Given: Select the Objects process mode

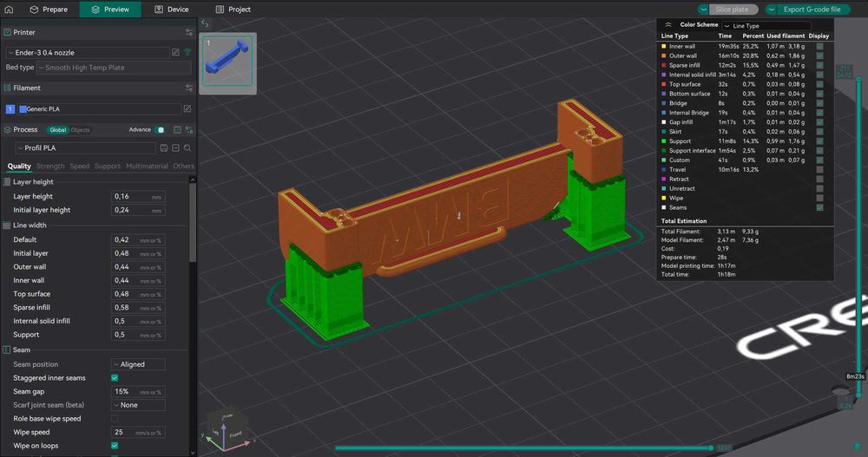Looking at the screenshot, I should [x=80, y=130].
